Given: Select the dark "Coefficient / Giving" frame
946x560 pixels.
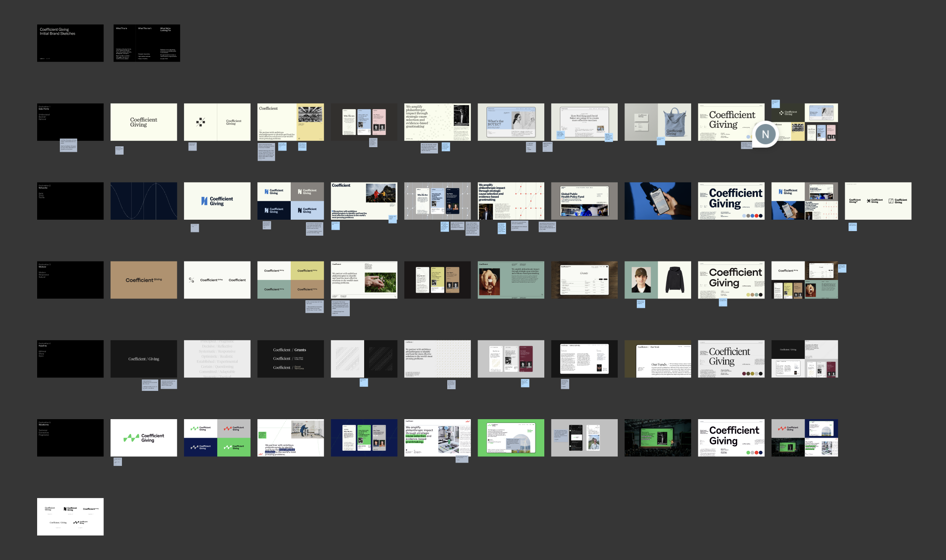Looking at the screenshot, I should (x=143, y=359).
